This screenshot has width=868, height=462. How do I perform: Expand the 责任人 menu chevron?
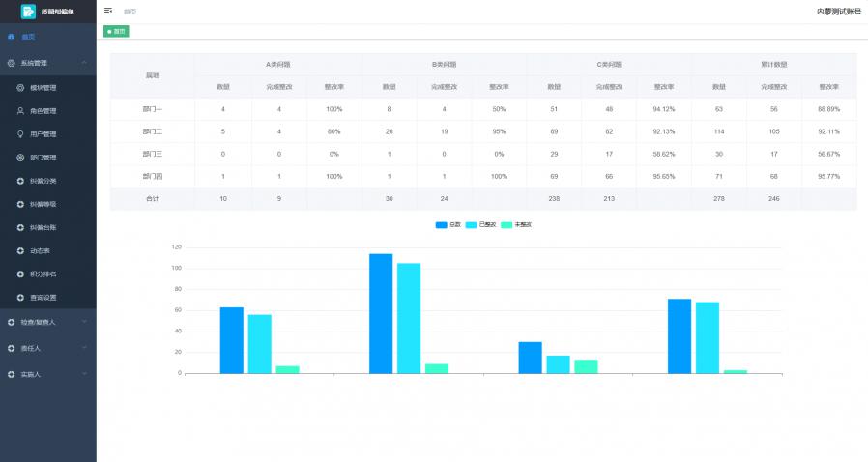pyautogui.click(x=84, y=348)
